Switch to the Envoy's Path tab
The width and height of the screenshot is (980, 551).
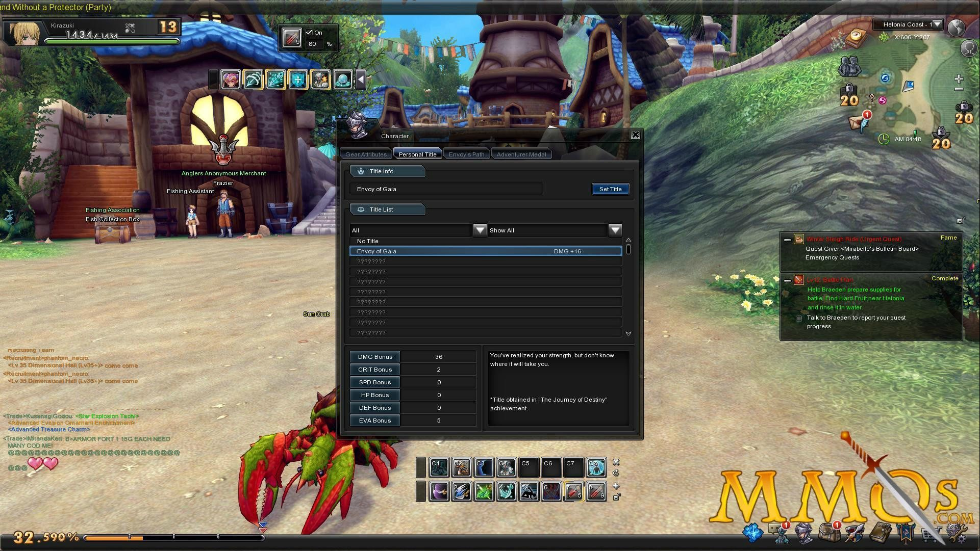click(466, 154)
